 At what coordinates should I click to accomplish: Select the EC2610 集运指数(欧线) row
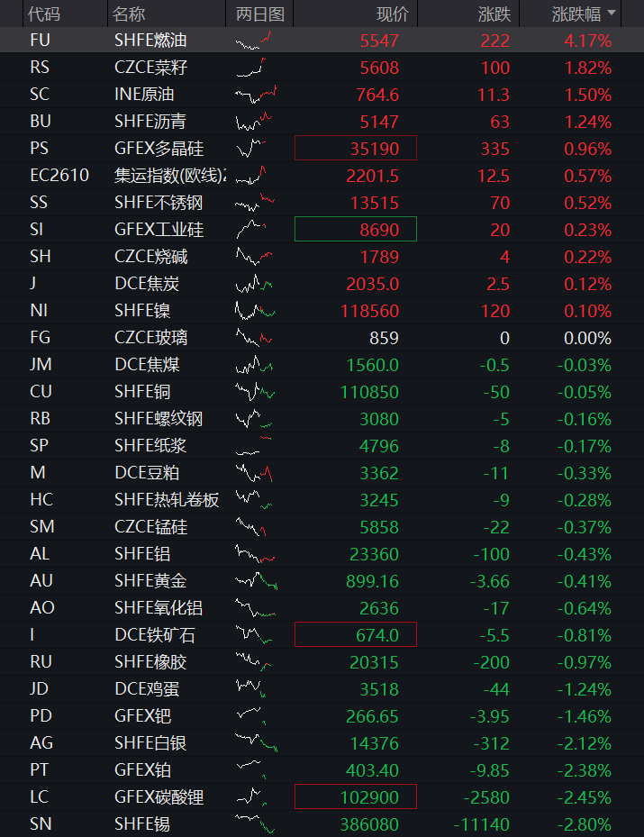coord(322,176)
